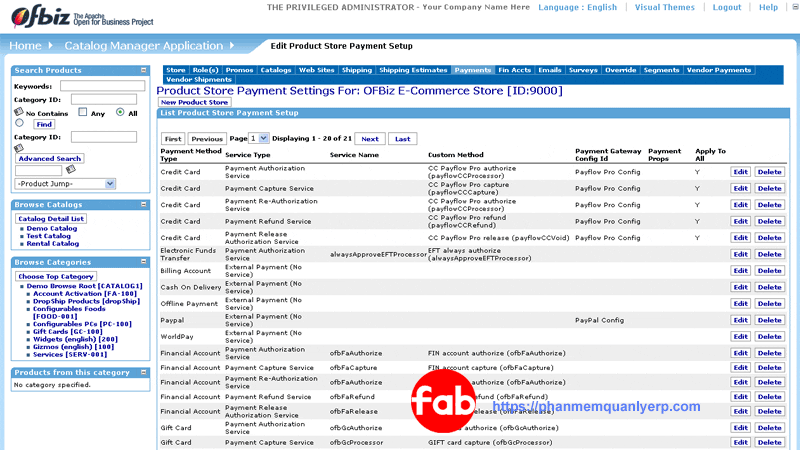Open Advanced Search
Viewport: 800px width, 450px height.
point(49,159)
